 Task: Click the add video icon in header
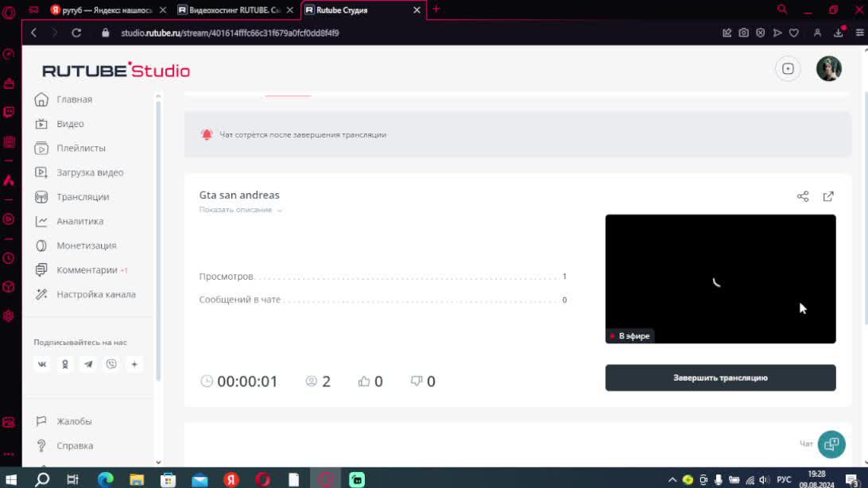click(x=788, y=68)
